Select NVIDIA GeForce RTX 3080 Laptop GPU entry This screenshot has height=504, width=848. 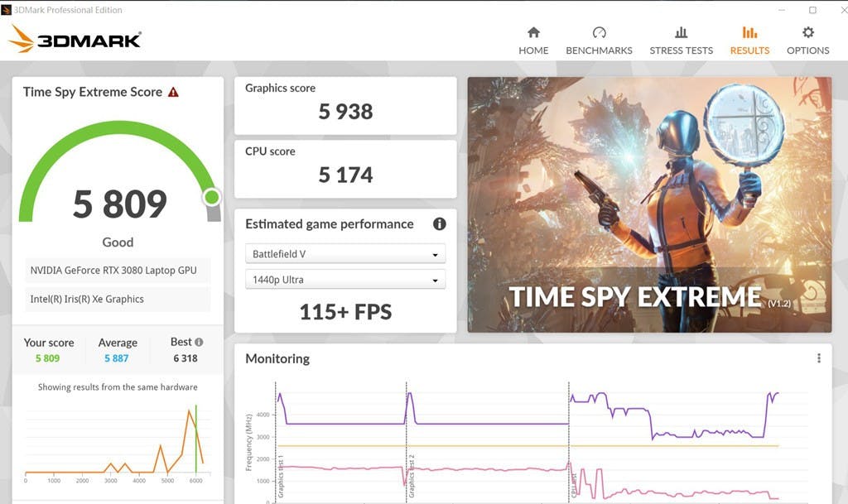tap(118, 271)
